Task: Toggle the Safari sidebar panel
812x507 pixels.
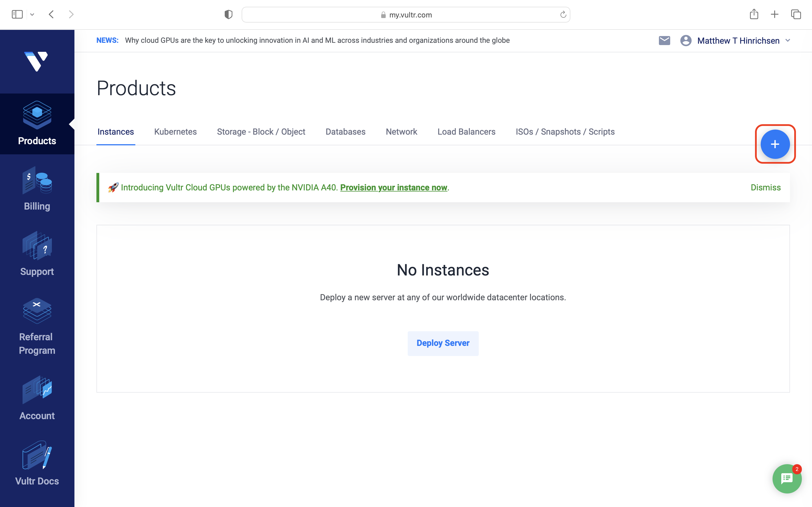Action: point(17,14)
